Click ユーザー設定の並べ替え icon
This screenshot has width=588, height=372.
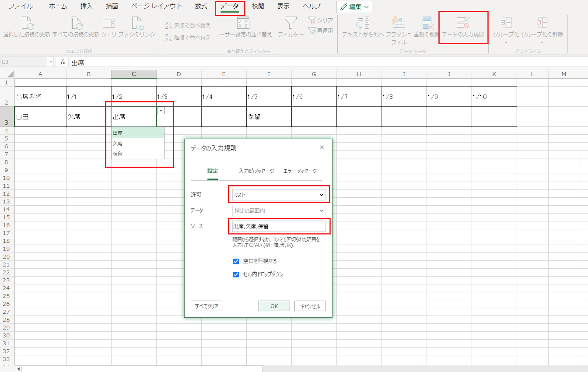tap(243, 23)
